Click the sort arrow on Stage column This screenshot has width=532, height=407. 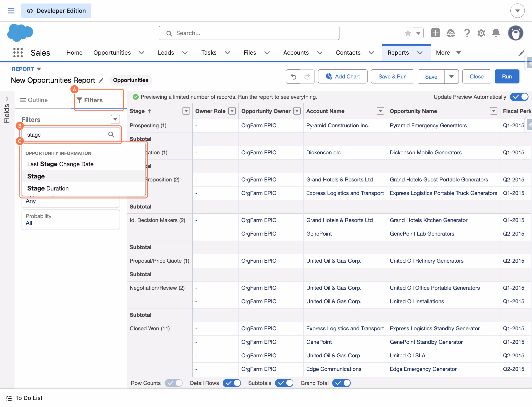pos(150,111)
